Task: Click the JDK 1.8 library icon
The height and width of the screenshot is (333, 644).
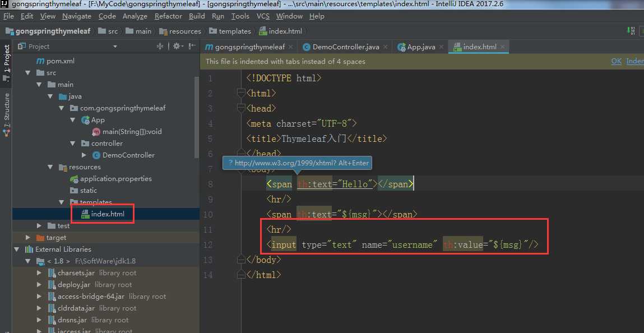Action: tap(40, 261)
